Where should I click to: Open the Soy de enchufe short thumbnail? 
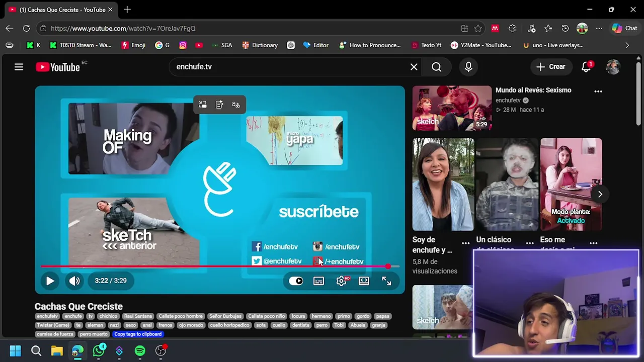click(443, 184)
